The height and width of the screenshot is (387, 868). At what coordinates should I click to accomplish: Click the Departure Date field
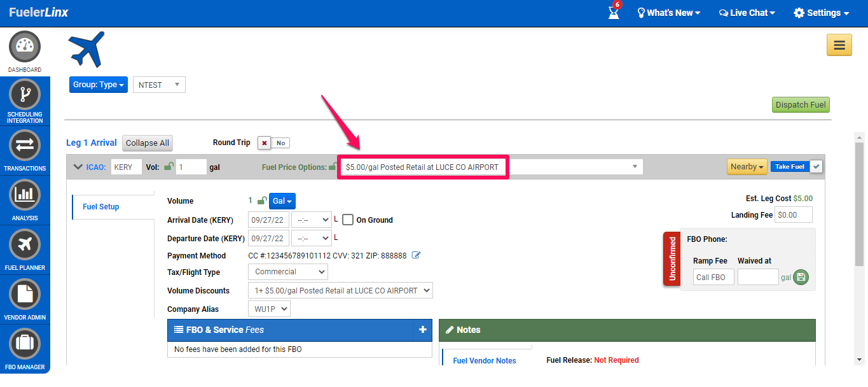pos(268,238)
